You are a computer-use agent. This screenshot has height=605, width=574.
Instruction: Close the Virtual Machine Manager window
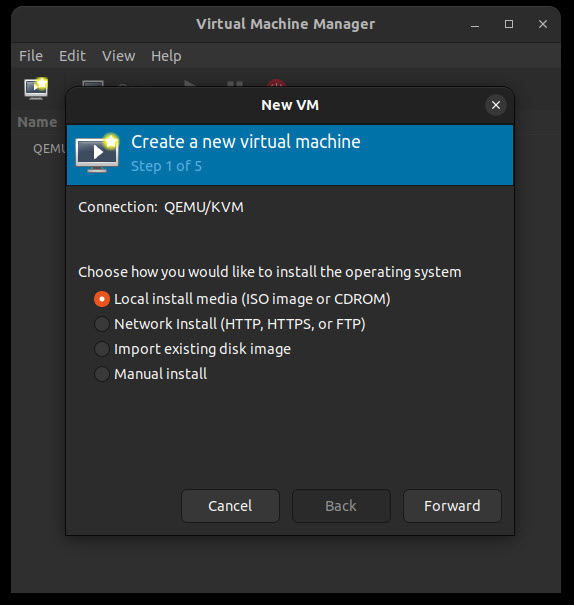tap(543, 24)
